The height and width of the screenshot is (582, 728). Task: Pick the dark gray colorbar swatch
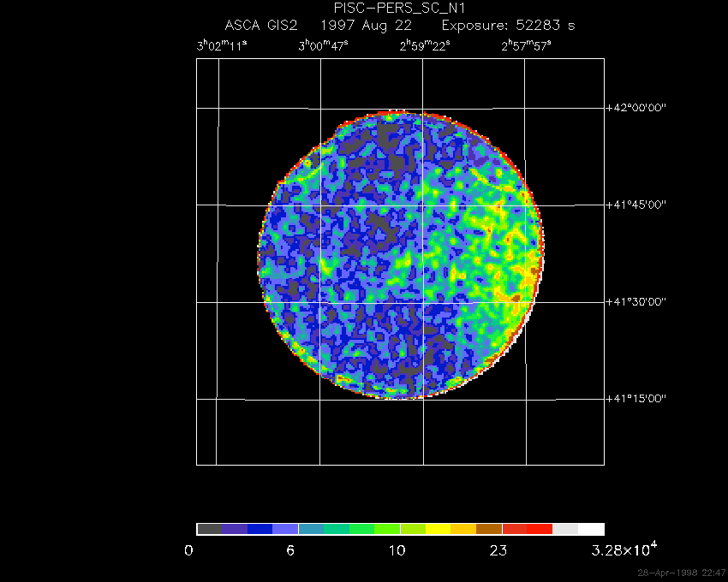point(209,529)
